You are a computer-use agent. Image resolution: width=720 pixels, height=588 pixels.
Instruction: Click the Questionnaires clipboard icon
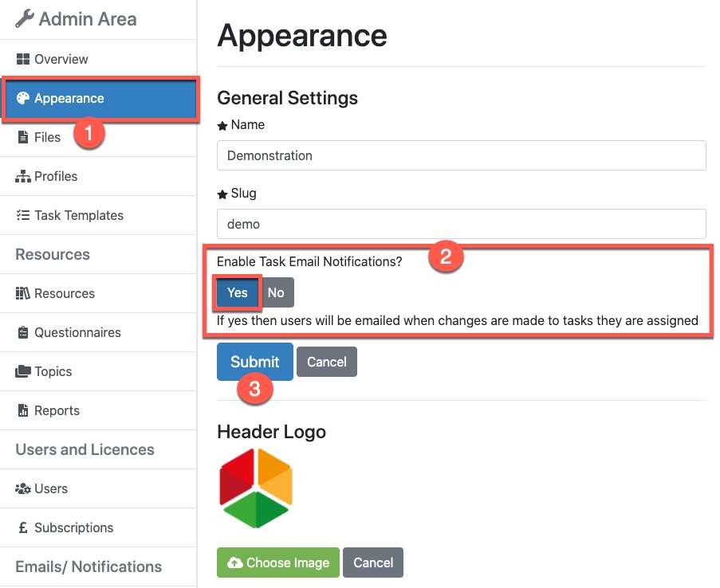(x=22, y=332)
